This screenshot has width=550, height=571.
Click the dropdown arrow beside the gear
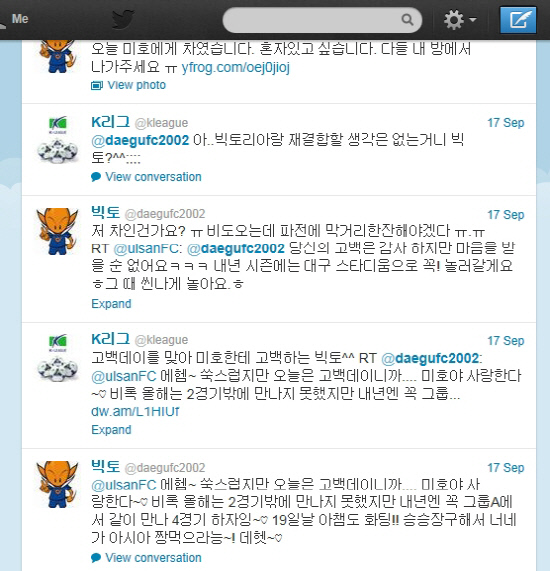coord(473,19)
